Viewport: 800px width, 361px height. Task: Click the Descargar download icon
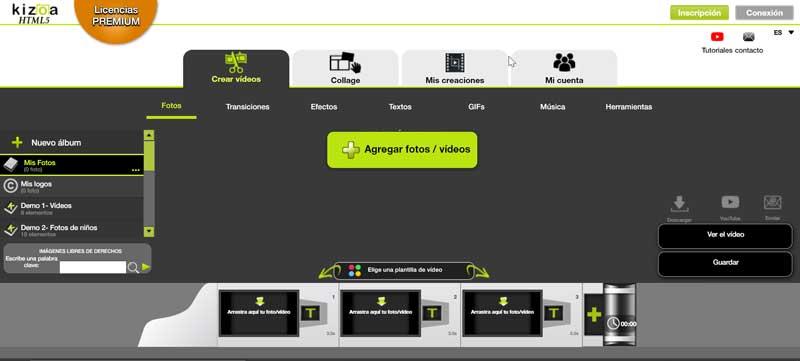coord(679,204)
